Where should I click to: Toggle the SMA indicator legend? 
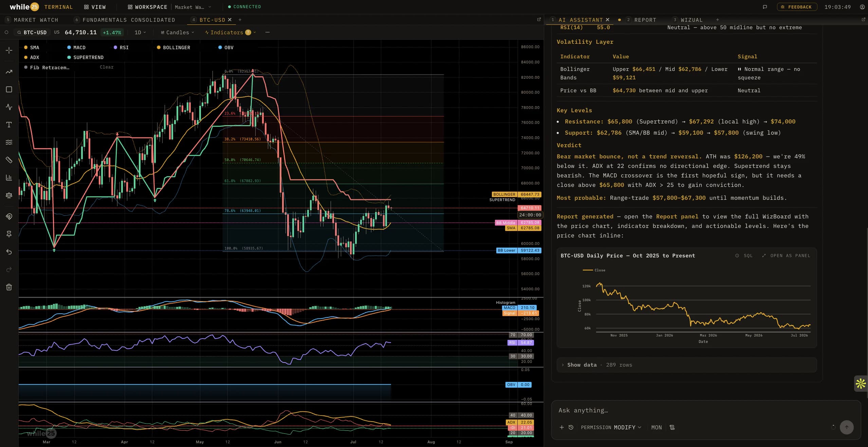[x=32, y=47]
